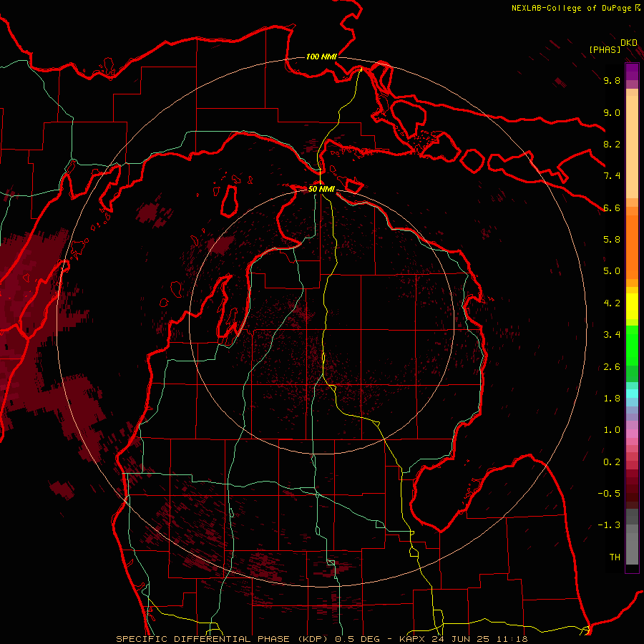Click the 4.2 legend value

pyautogui.click(x=612, y=303)
